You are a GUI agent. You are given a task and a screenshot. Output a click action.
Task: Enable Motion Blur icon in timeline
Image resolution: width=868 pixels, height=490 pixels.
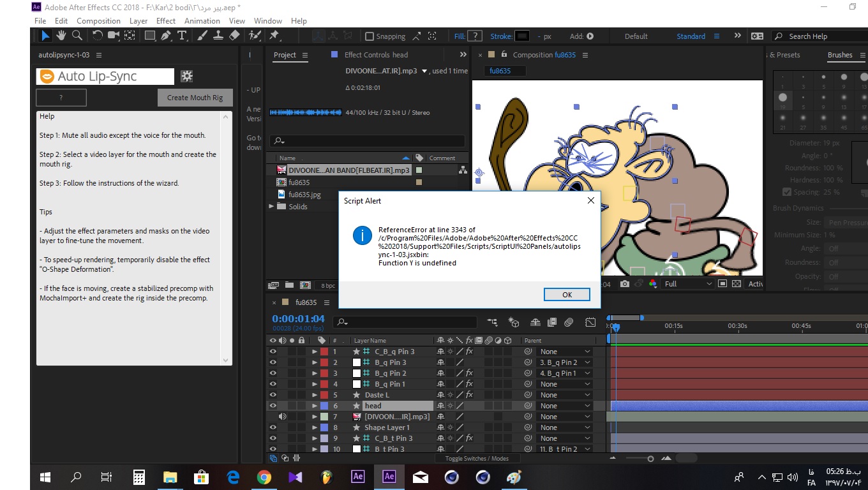pyautogui.click(x=569, y=323)
